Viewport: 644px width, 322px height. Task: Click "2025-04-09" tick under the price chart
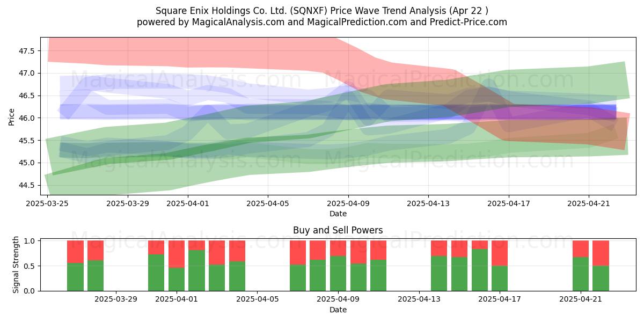(348, 203)
